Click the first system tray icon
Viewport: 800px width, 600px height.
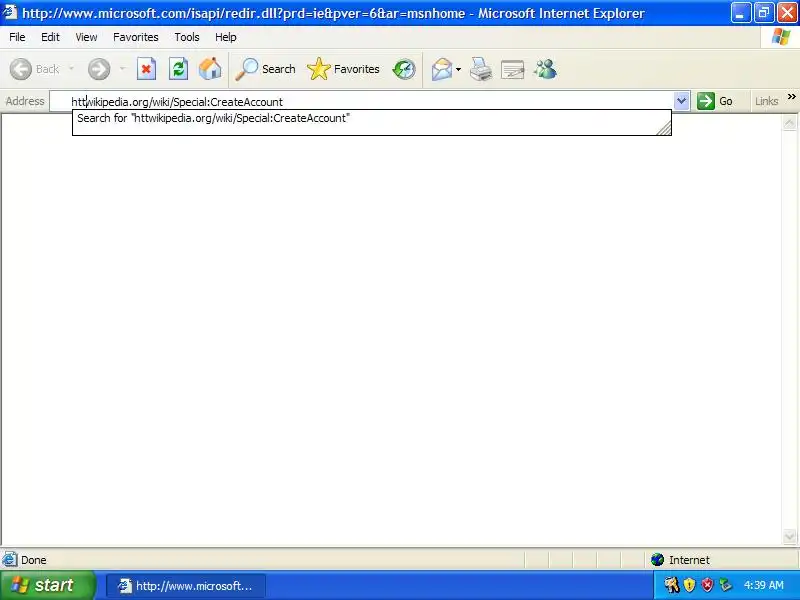tap(671, 585)
